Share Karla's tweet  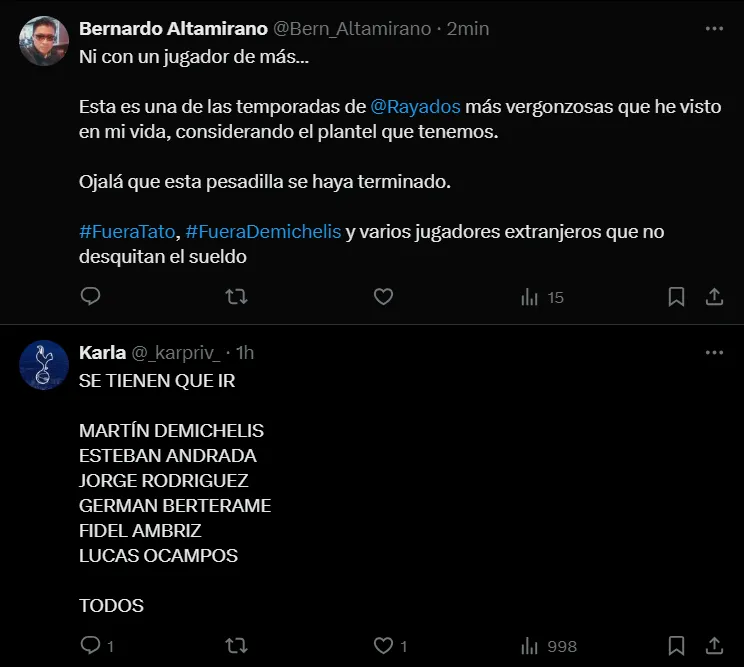[715, 646]
